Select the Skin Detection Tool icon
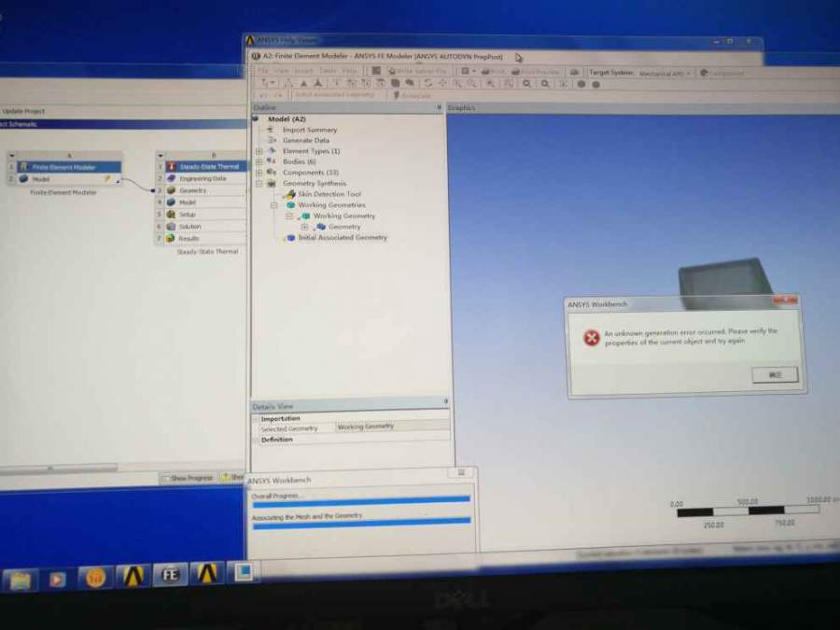This screenshot has height=630, width=840. pyautogui.click(x=290, y=194)
